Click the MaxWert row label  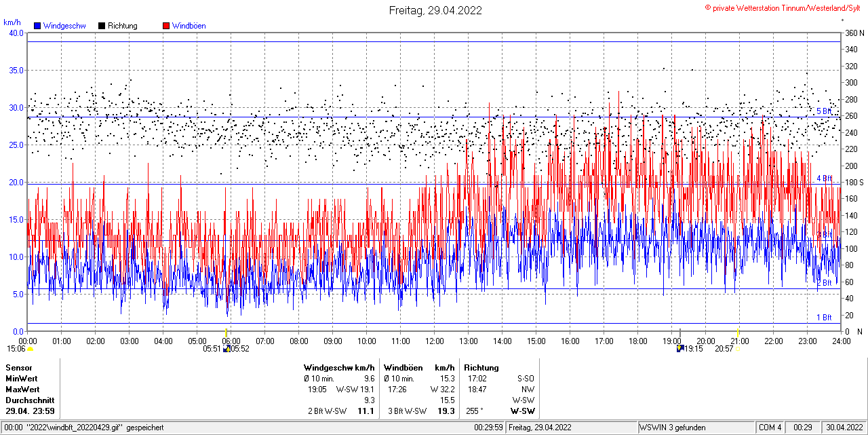22,390
